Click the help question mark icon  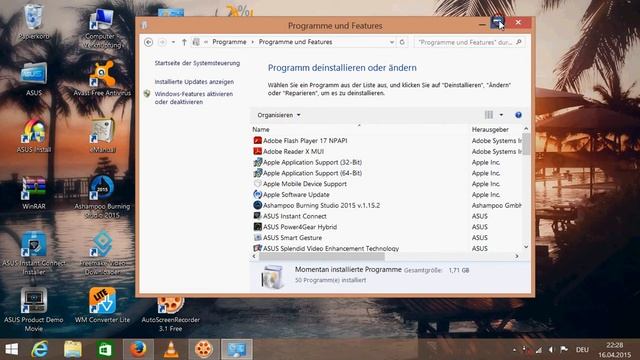coord(518,115)
